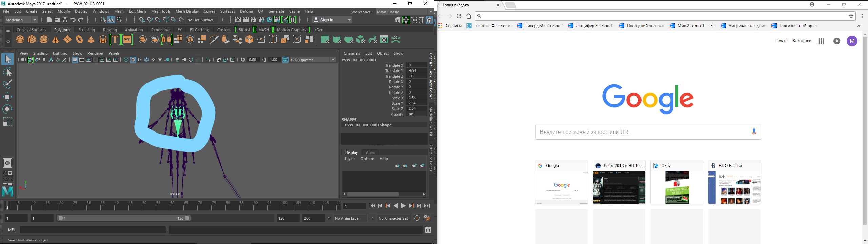Select the Lasso tool in the toolbox
Viewport: 868px width, 244px height.
(7, 72)
